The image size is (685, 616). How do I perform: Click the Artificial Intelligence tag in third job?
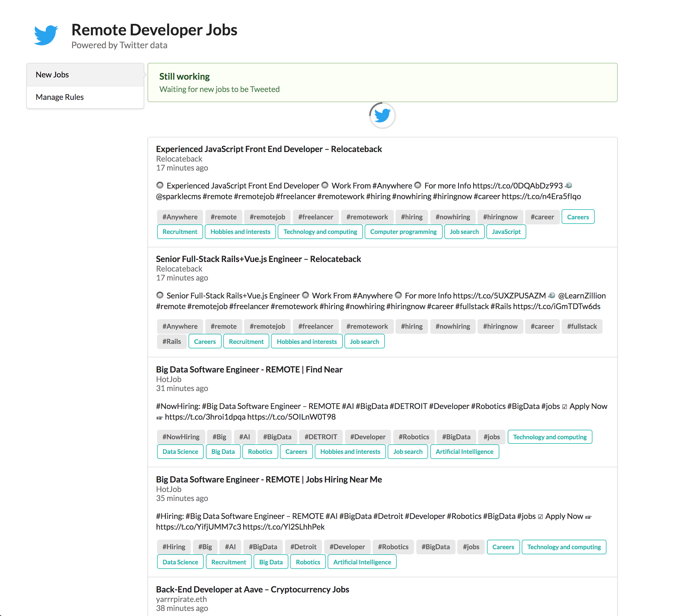(464, 452)
